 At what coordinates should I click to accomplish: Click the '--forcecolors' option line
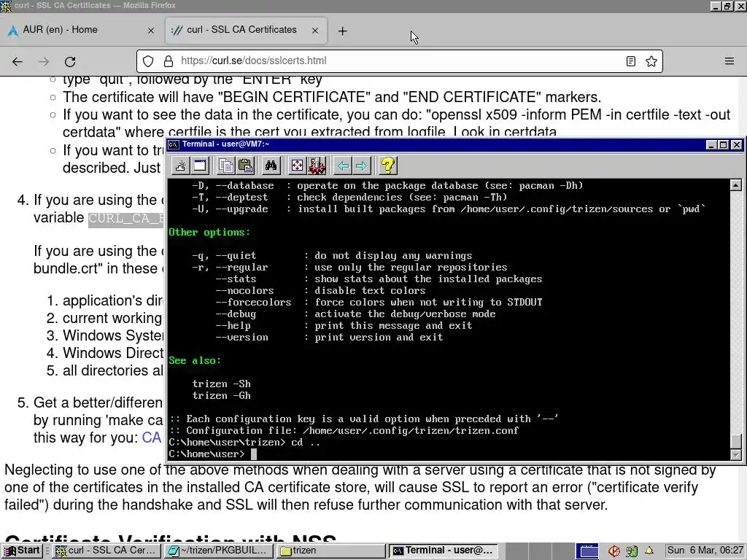tap(379, 303)
